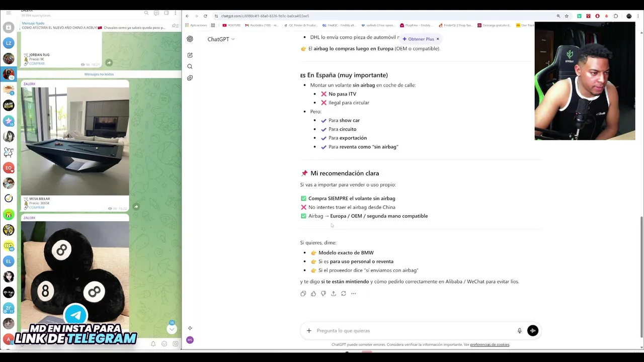Click COMPRAR link under MESA BILLAR
Image resolution: width=644 pixels, height=362 pixels.
tap(37, 207)
